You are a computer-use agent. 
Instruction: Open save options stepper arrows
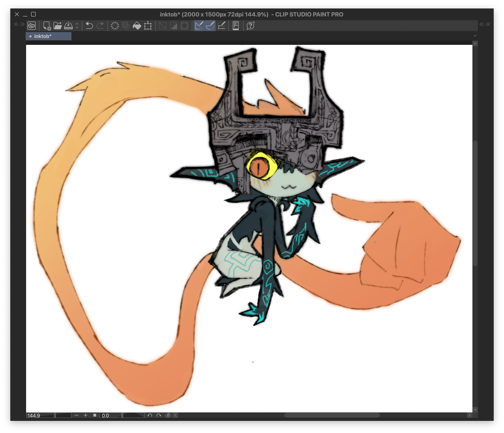(77, 26)
